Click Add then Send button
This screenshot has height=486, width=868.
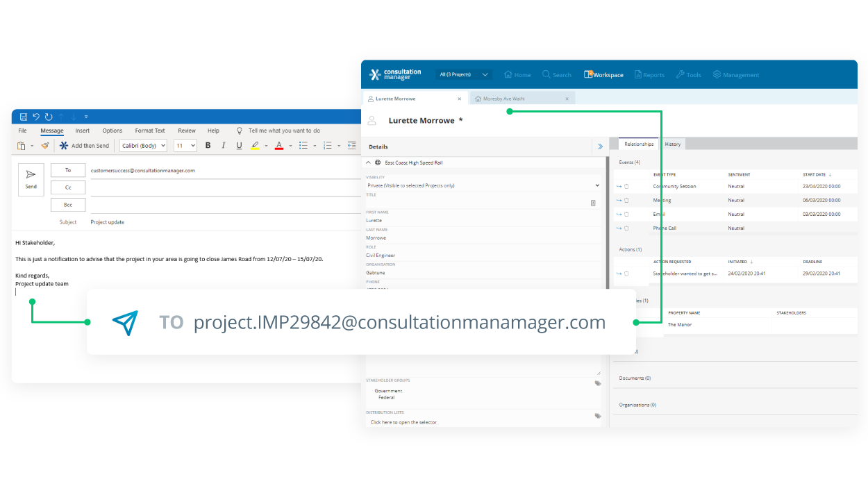84,146
